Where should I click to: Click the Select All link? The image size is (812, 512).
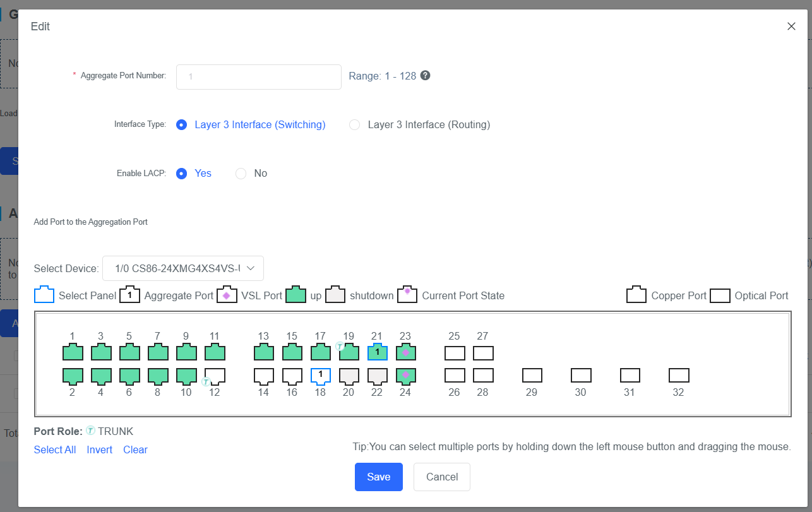point(55,449)
